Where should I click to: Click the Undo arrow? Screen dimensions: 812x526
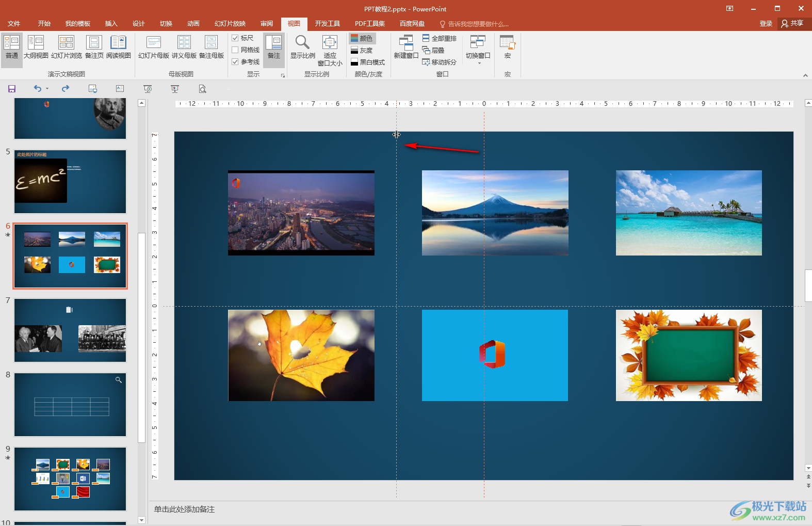[x=38, y=88]
